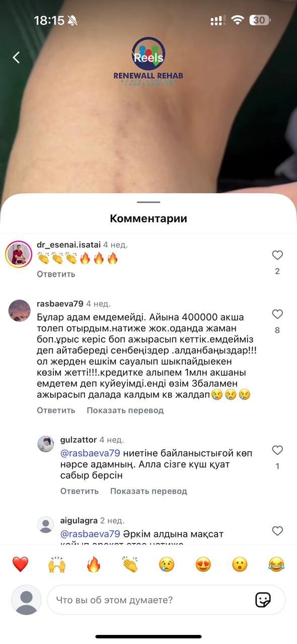The image size is (297, 644).
Task: Tap the back arrow above the video
Action: click(x=16, y=57)
